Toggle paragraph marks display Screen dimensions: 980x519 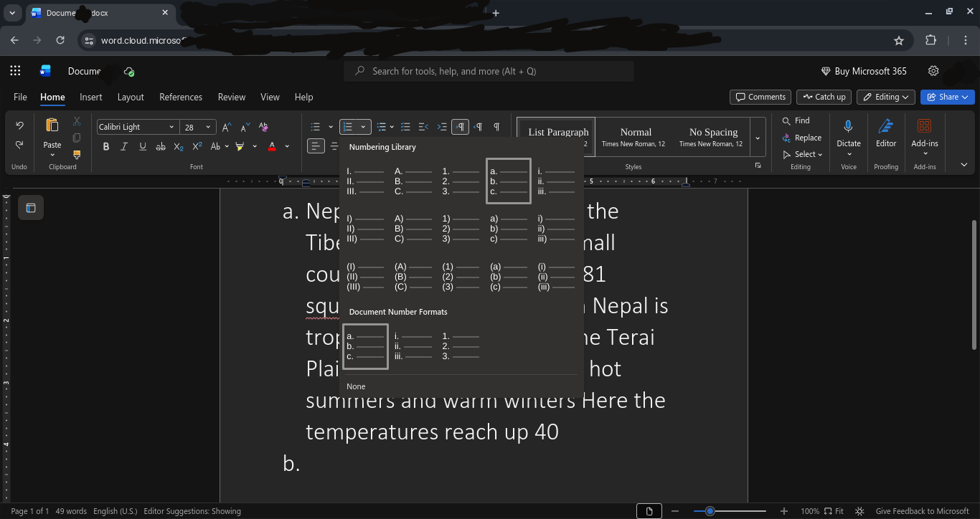(496, 126)
